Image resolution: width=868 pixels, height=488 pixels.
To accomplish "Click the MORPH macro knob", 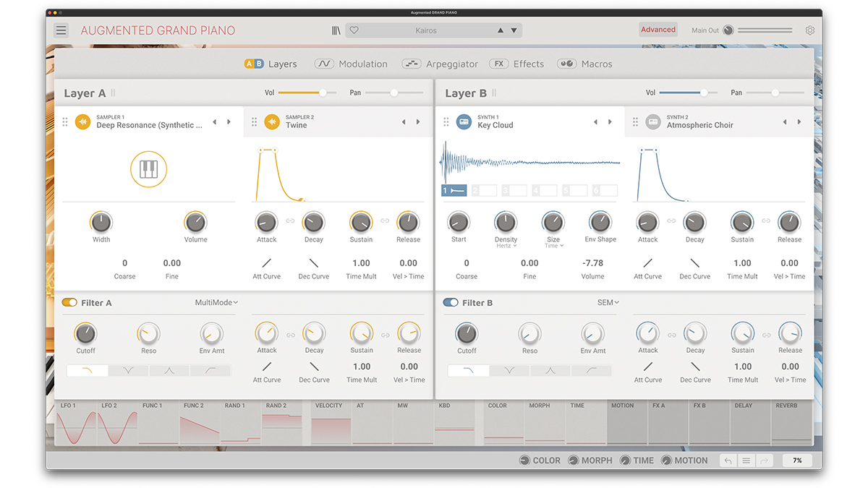I will [574, 461].
